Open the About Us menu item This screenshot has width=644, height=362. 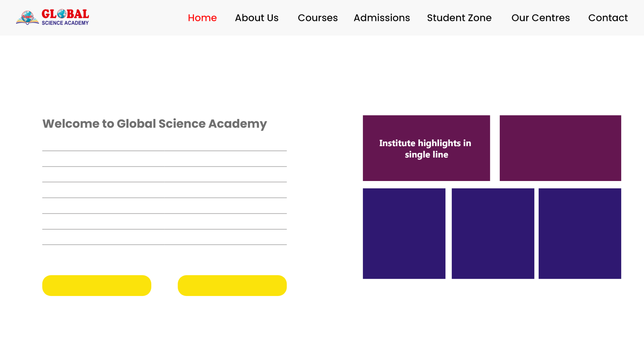tap(256, 18)
